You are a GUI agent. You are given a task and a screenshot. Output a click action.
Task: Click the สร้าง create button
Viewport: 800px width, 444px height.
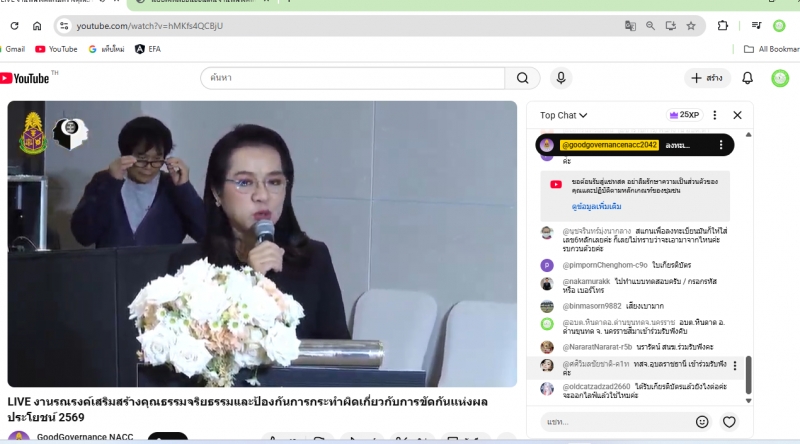(708, 78)
